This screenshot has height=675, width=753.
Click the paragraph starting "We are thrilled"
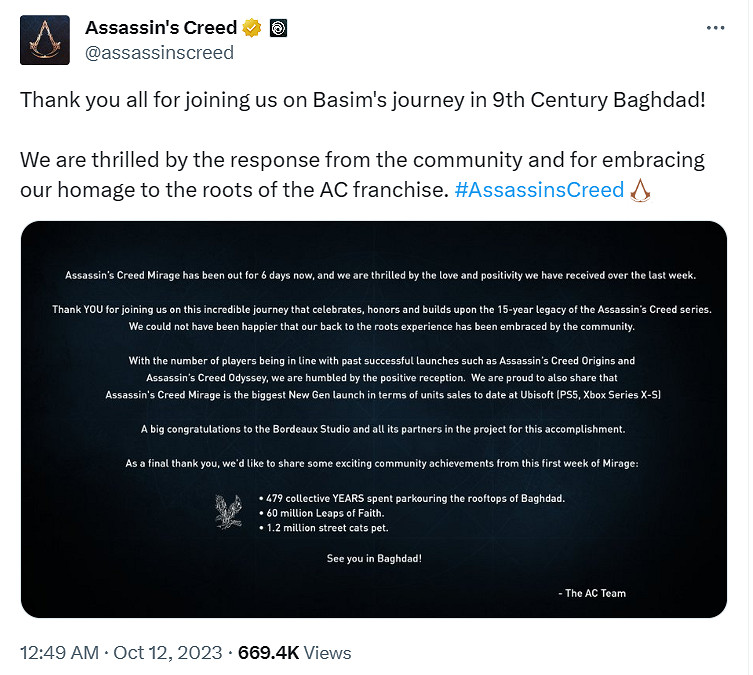click(362, 174)
